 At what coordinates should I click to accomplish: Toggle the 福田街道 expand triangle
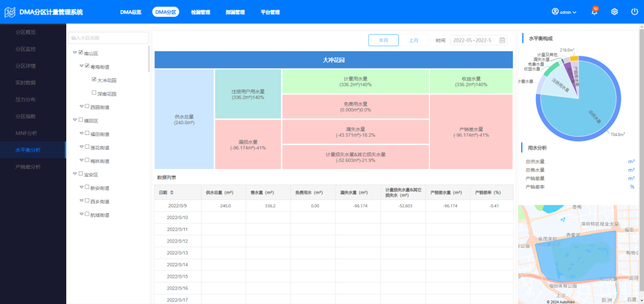click(82, 133)
